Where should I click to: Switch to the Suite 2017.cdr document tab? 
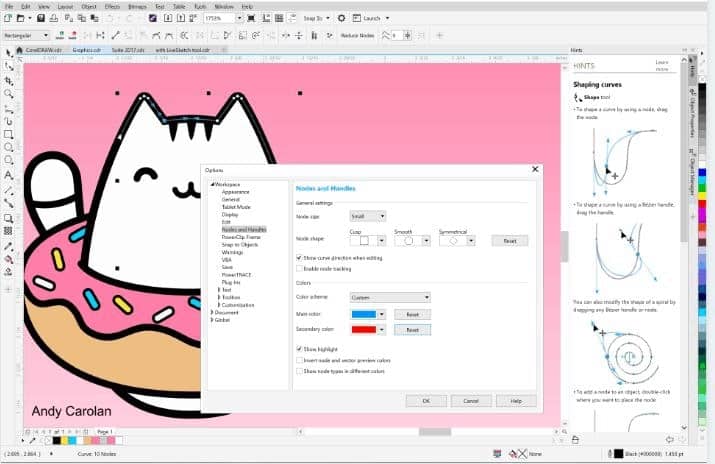point(128,50)
